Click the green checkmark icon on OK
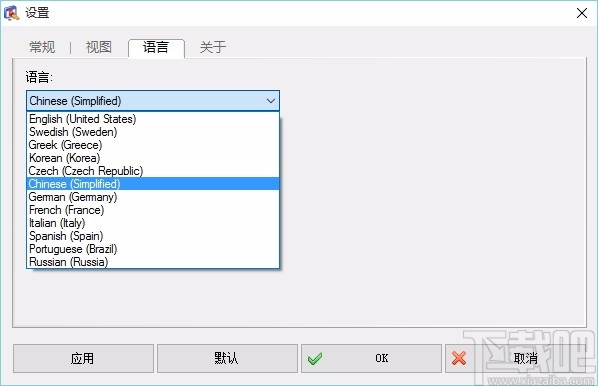 pyautogui.click(x=315, y=358)
